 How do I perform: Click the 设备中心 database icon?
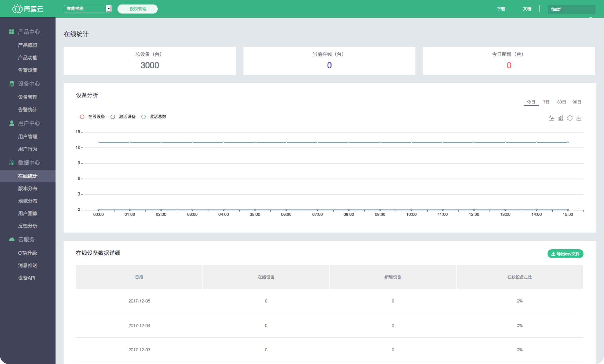(x=12, y=84)
